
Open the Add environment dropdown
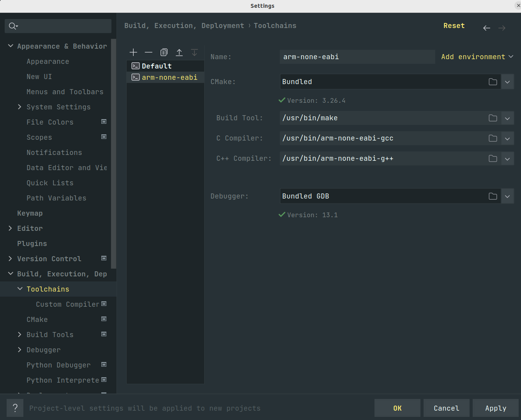[477, 57]
